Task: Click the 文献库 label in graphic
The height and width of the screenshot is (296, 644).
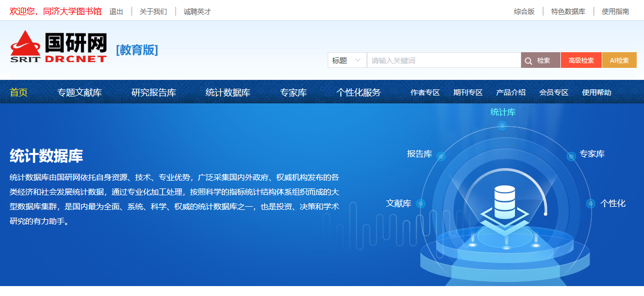Action: tap(399, 204)
